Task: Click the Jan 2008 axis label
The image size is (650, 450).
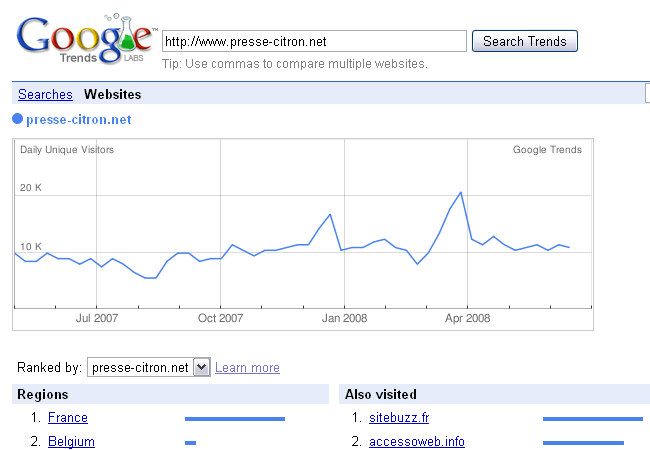Action: tap(344, 318)
